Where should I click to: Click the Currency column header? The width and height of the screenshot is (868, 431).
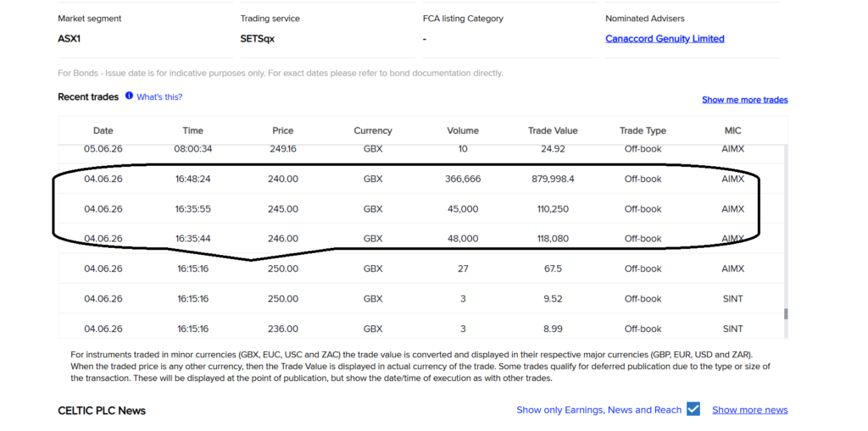[373, 130]
